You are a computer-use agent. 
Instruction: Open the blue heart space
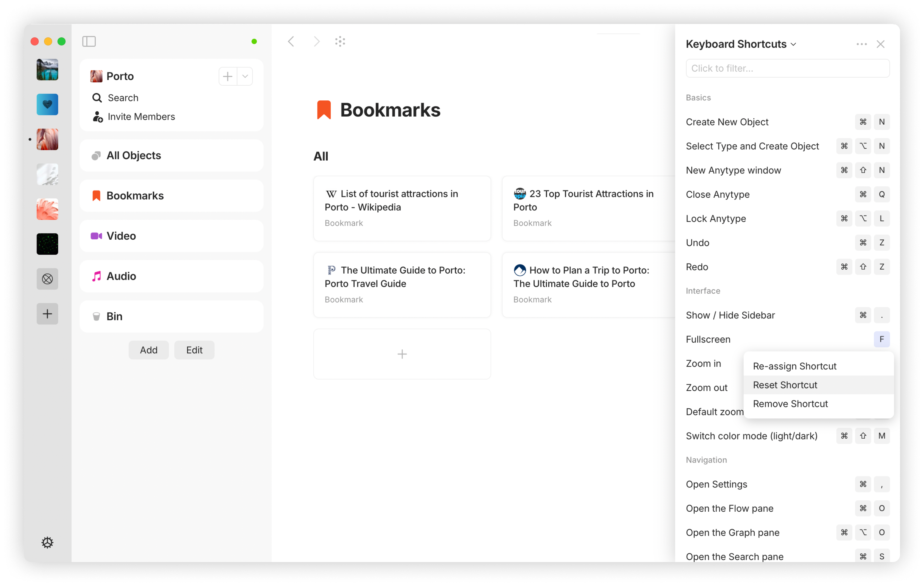(47, 104)
